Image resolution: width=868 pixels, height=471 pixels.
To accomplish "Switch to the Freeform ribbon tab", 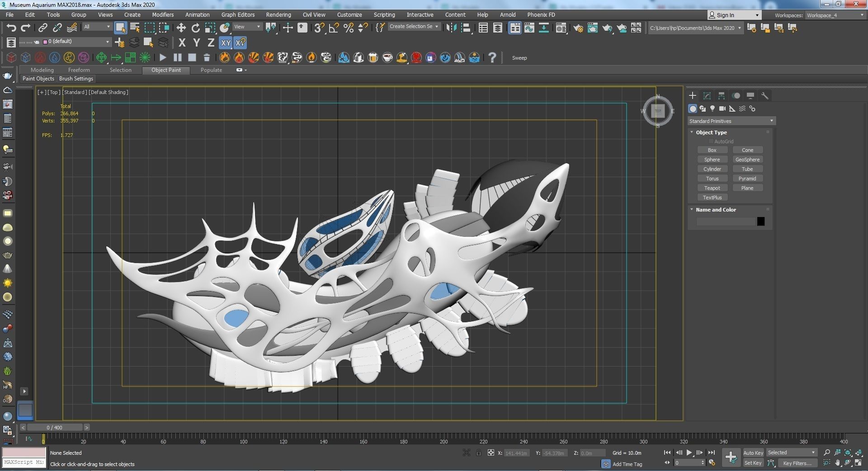I will [x=79, y=70].
